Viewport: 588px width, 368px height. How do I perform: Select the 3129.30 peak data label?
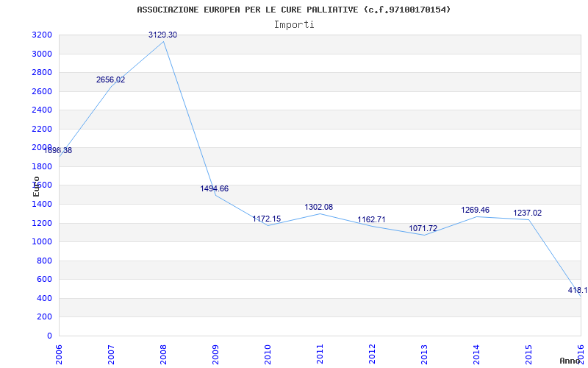pos(162,35)
